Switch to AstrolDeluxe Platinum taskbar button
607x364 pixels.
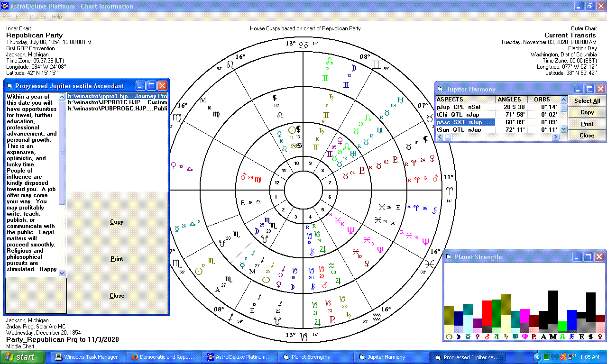point(239,357)
